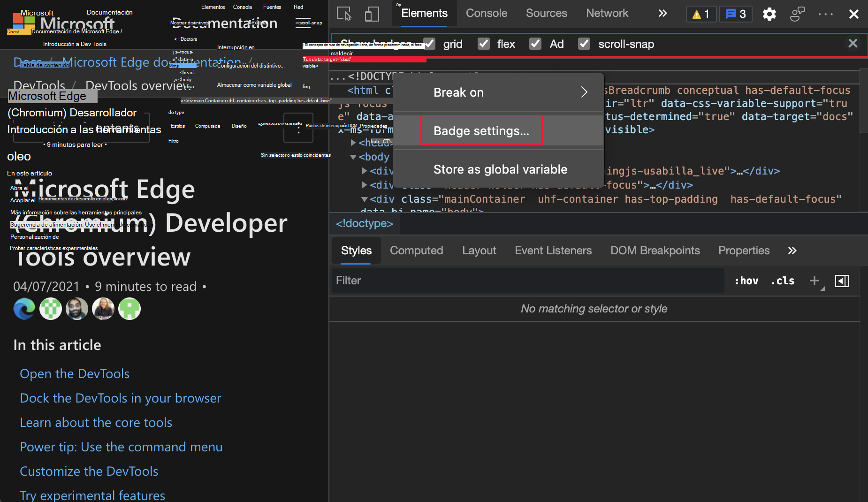This screenshot has width=868, height=502.
Task: Uncheck the grid badge checkbox
Action: click(429, 44)
